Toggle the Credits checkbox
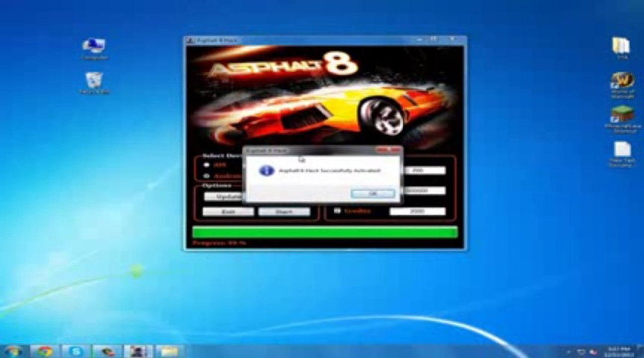Screen dimensions: 644x358 pos(337,211)
